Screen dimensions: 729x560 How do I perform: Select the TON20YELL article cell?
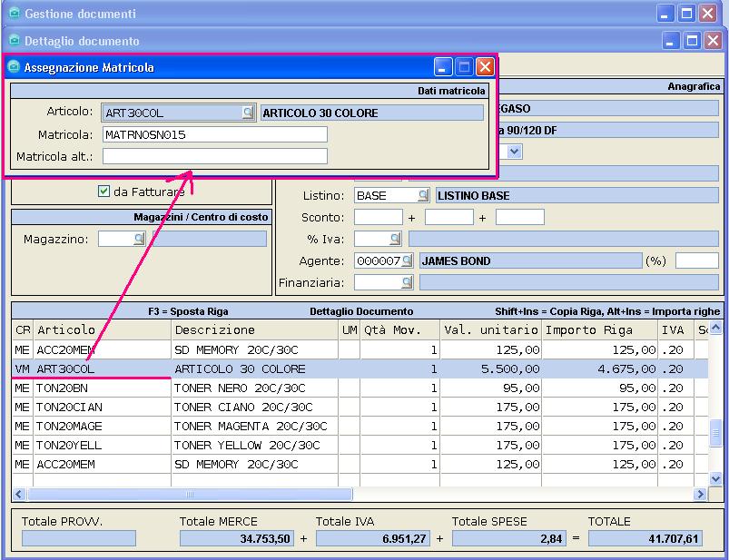click(x=103, y=445)
